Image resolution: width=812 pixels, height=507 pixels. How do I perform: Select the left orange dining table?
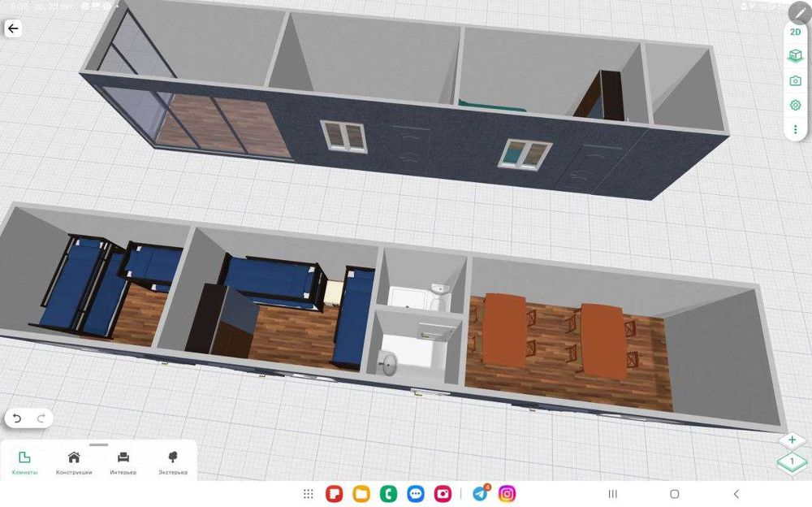click(x=505, y=331)
